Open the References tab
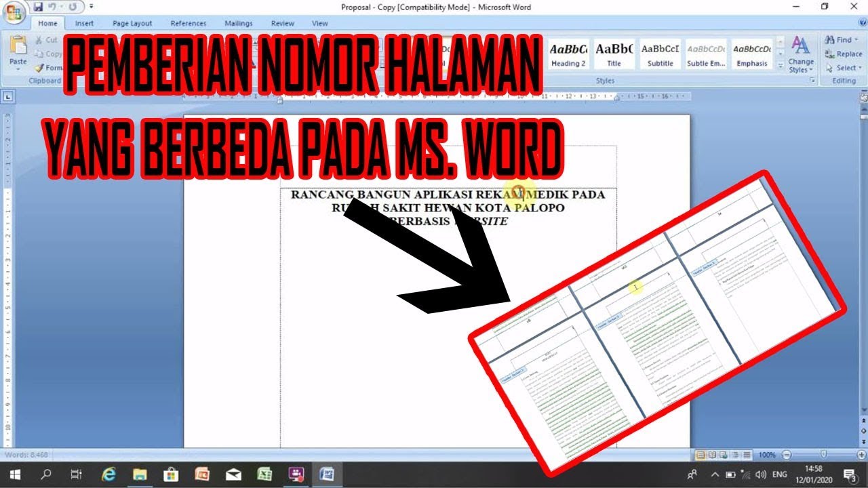The image size is (868, 488). [x=189, y=23]
